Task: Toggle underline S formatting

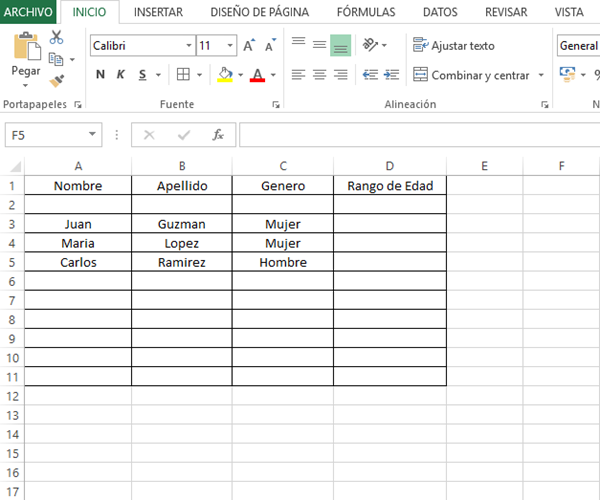Action: point(142,74)
